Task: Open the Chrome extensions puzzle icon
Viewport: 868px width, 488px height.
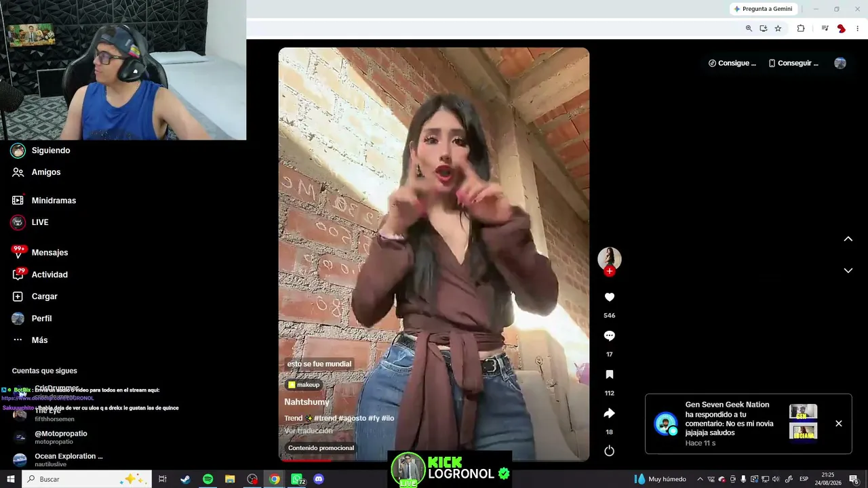Action: (801, 28)
